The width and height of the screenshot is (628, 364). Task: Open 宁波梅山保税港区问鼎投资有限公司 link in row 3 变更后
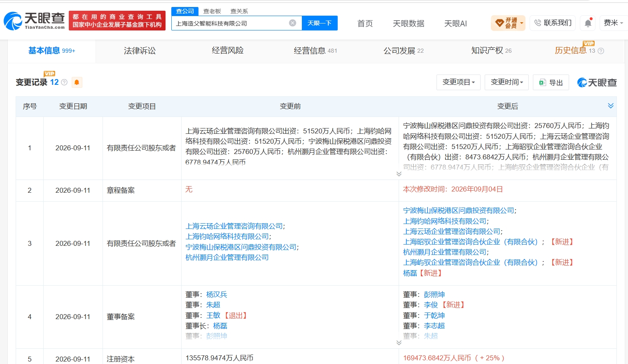pyautogui.click(x=459, y=210)
